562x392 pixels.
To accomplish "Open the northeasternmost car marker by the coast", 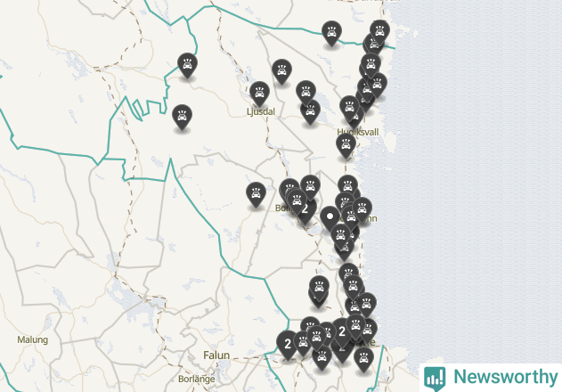I will click(379, 33).
